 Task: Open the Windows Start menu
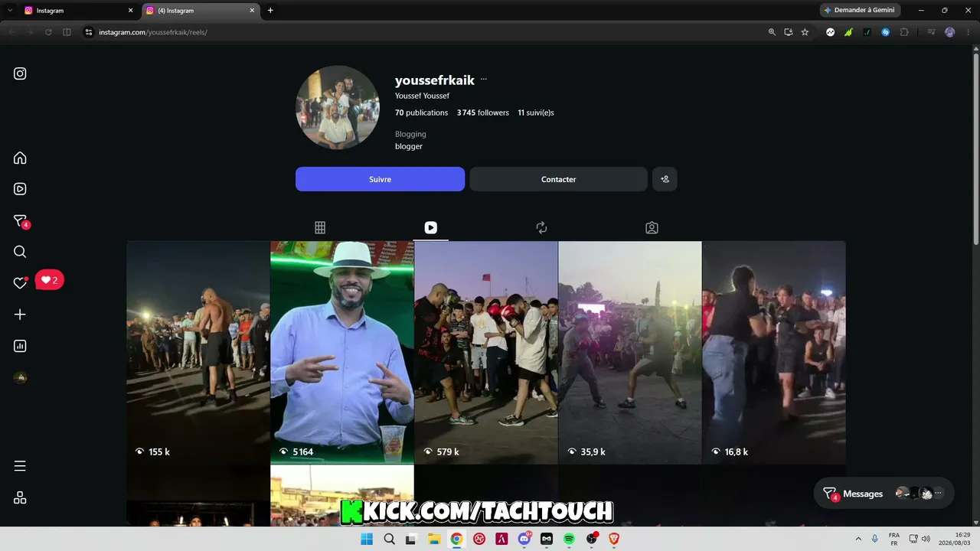pyautogui.click(x=367, y=539)
